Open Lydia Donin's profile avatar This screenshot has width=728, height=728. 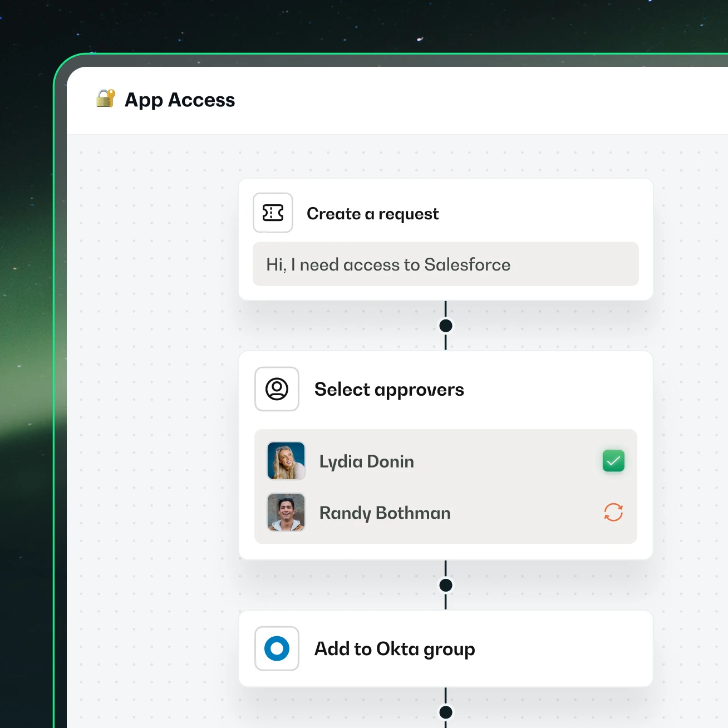[286, 461]
